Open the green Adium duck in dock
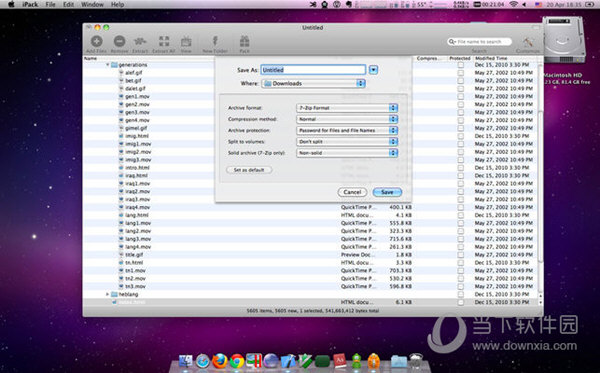The height and width of the screenshot is (373, 600). tap(357, 361)
